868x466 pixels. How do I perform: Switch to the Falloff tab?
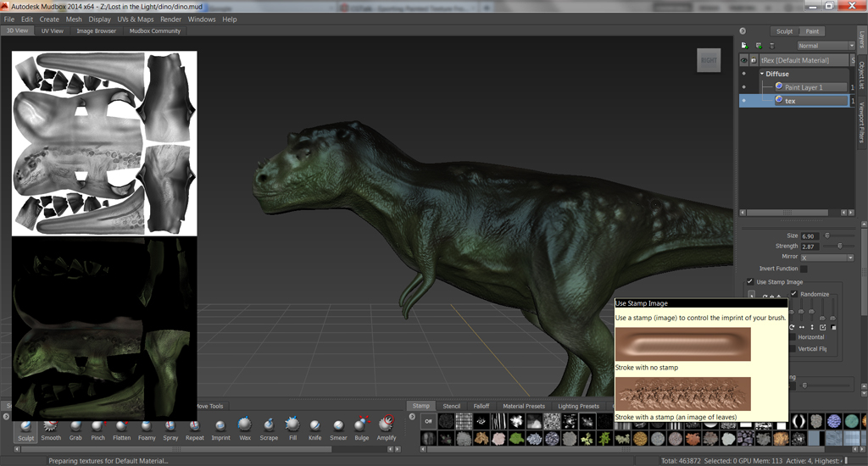(x=481, y=406)
